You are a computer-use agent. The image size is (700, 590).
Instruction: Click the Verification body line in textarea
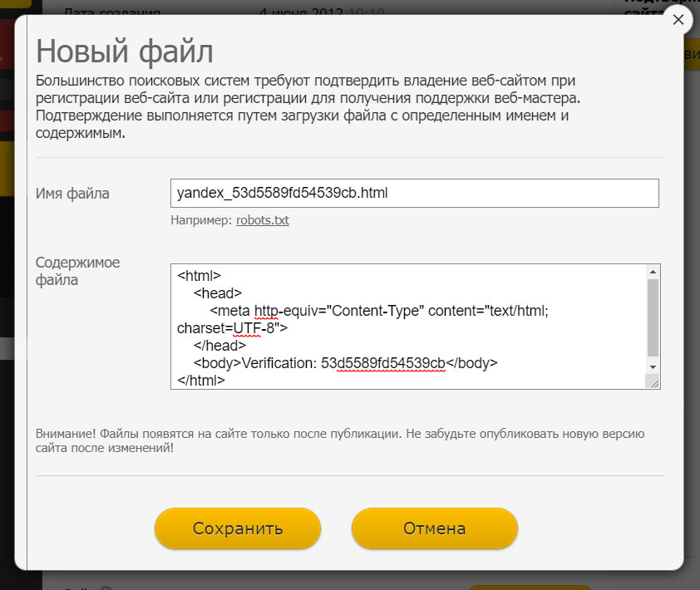346,363
